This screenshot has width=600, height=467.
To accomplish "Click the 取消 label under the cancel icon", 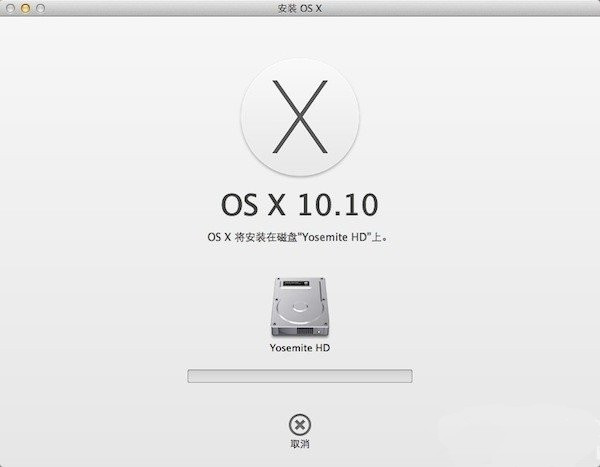I will pyautogui.click(x=300, y=444).
